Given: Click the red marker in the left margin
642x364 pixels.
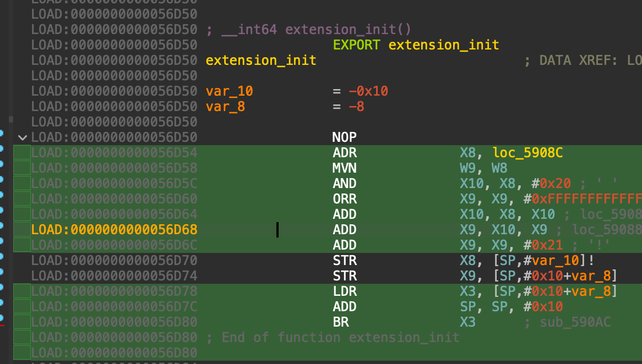Looking at the screenshot, I should (2, 326).
